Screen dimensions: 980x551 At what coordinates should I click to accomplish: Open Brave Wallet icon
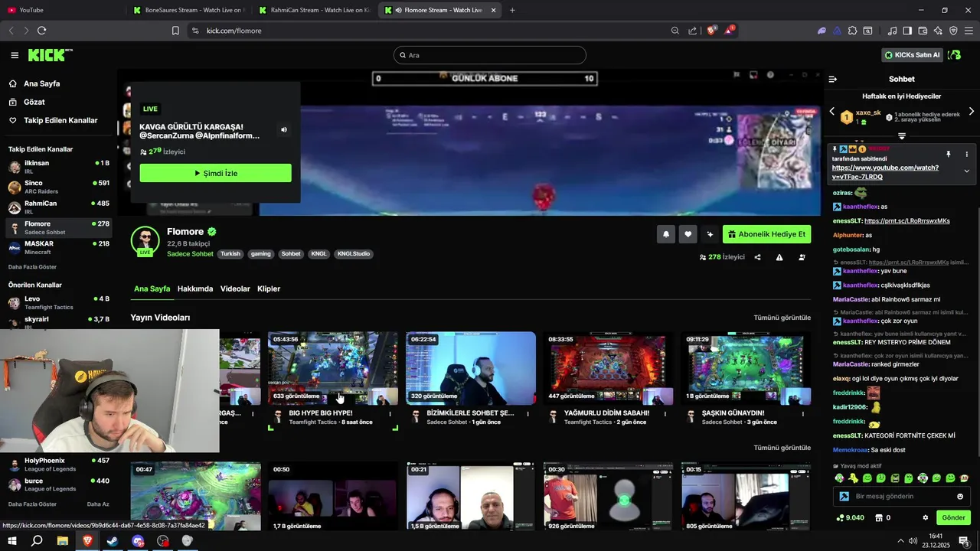[923, 31]
